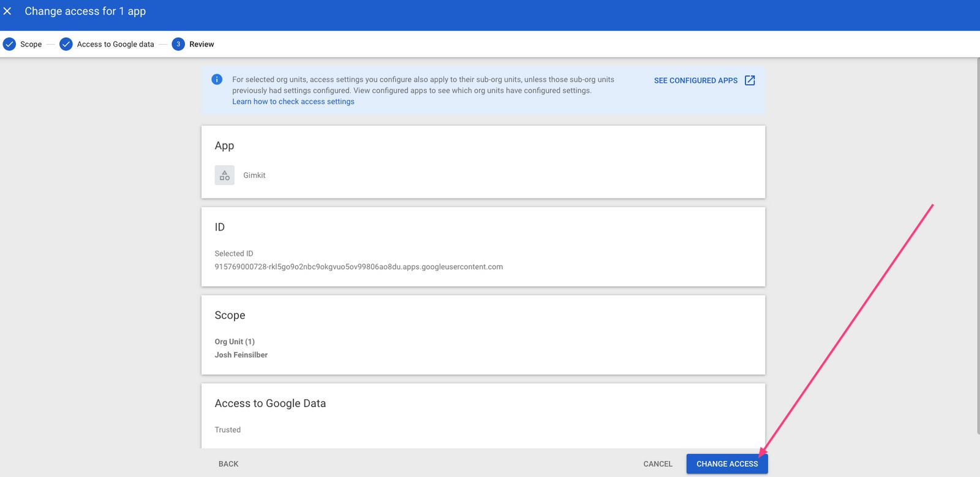This screenshot has width=980, height=477.
Task: Click the CANCEL button
Action: click(x=658, y=464)
